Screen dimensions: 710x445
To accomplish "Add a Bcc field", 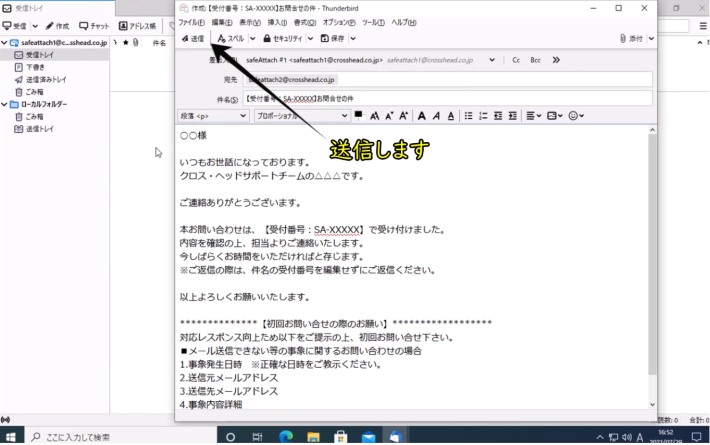I will click(x=535, y=60).
